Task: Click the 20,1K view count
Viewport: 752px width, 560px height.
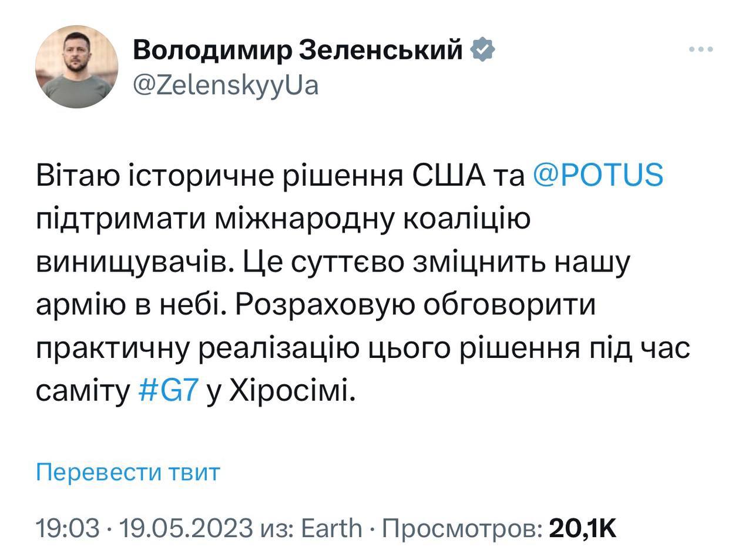Action: click(582, 528)
